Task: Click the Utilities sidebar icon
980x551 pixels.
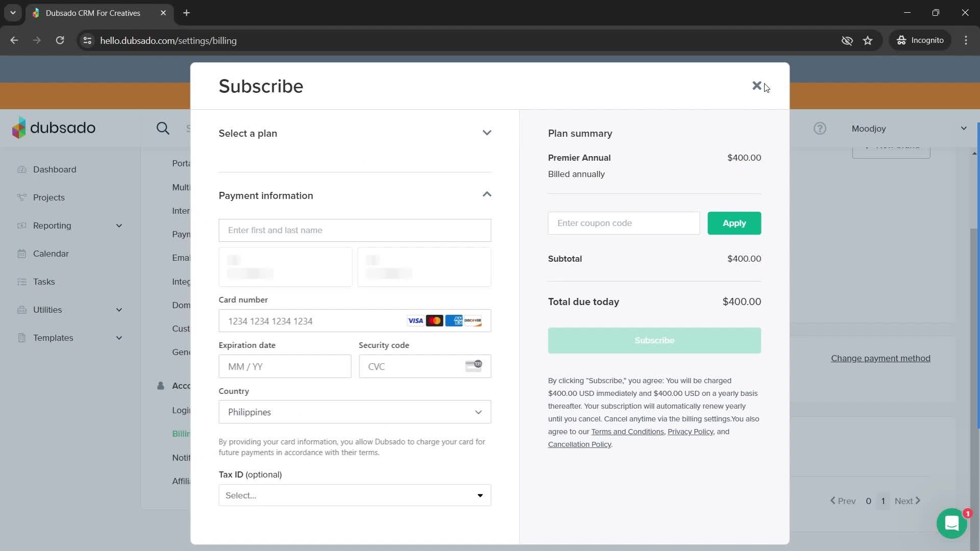Action: 21,310
